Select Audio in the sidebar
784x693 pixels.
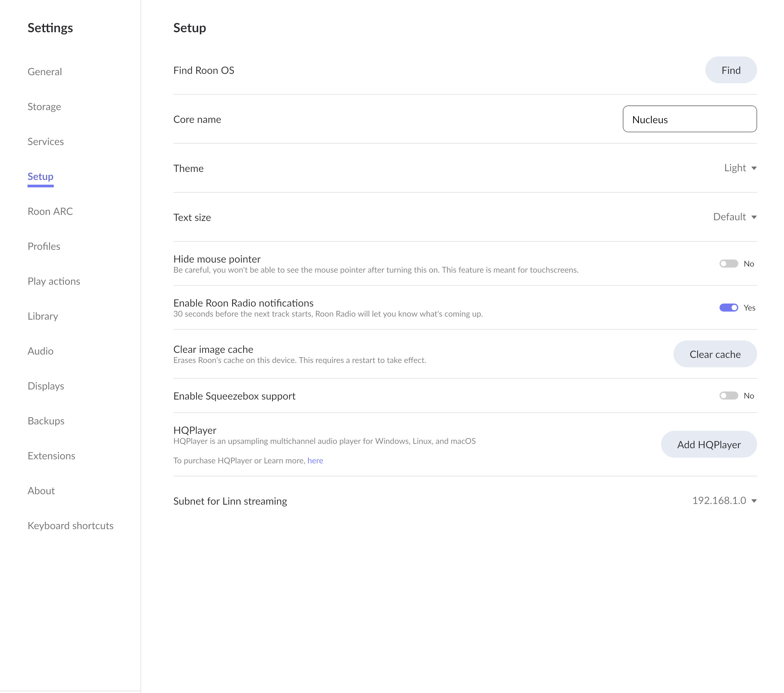click(x=40, y=351)
